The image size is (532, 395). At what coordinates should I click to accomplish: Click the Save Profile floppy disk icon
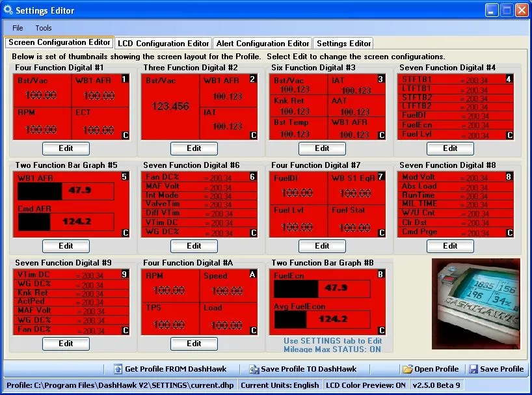point(473,369)
